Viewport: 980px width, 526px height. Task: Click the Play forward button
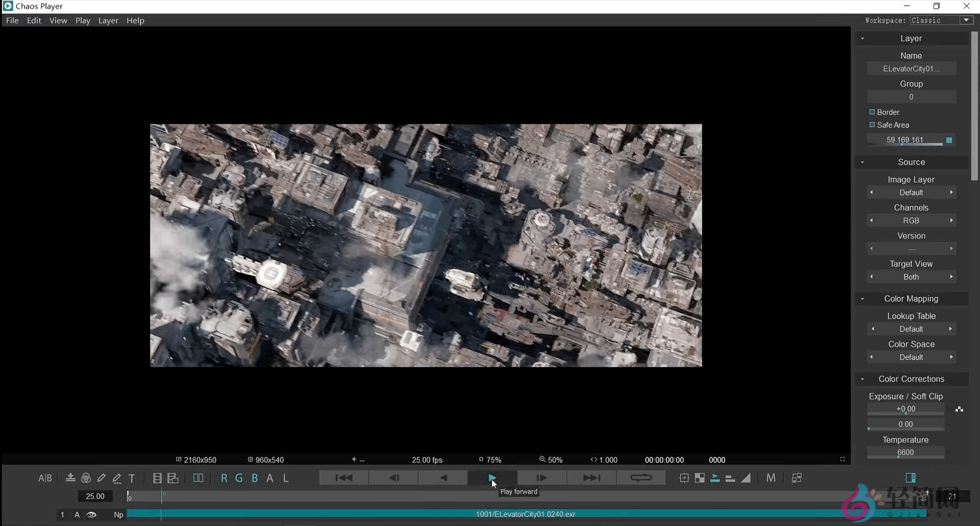[492, 478]
